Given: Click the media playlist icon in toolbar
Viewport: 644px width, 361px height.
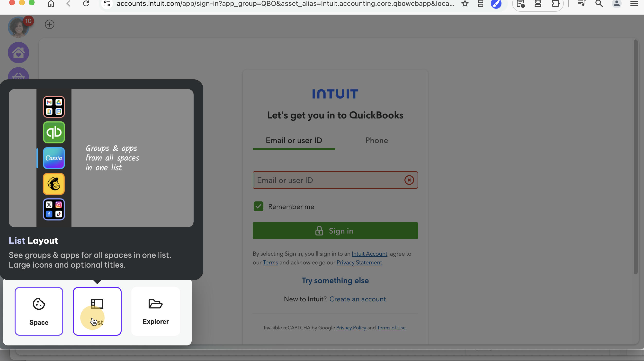Looking at the screenshot, I should click(582, 3).
